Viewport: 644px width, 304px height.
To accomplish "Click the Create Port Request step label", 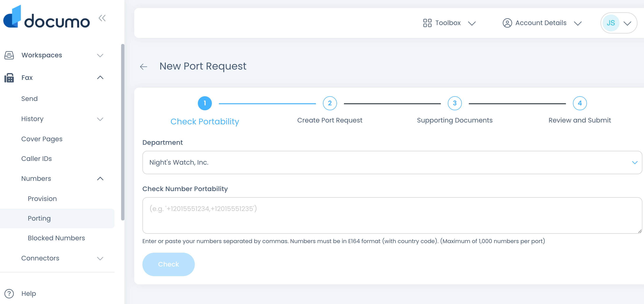I will 330,120.
